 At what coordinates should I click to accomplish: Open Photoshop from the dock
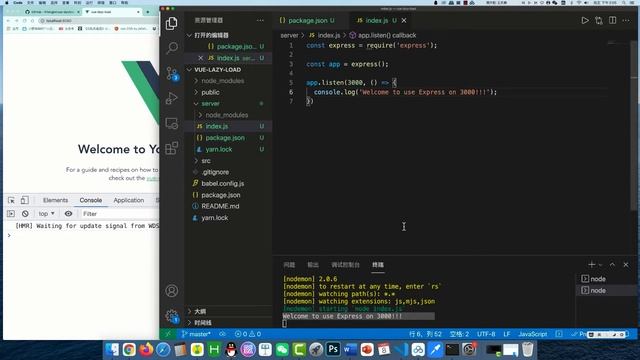click(333, 349)
